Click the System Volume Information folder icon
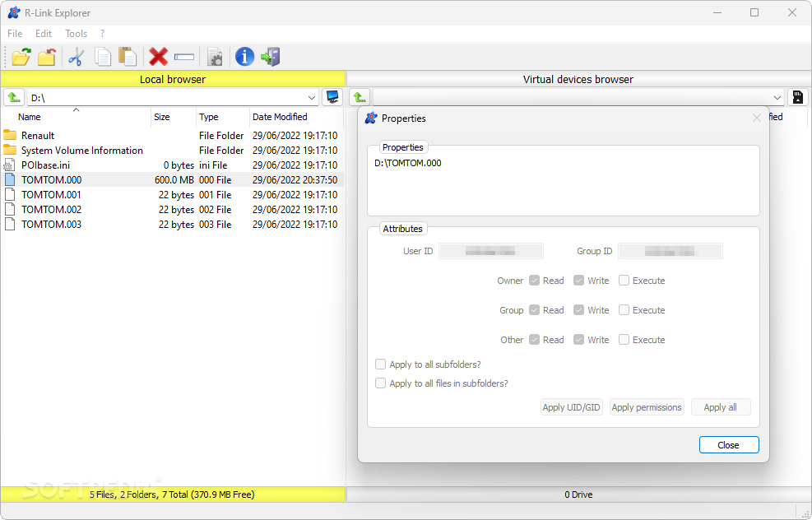Image resolution: width=812 pixels, height=520 pixels. pos(10,151)
